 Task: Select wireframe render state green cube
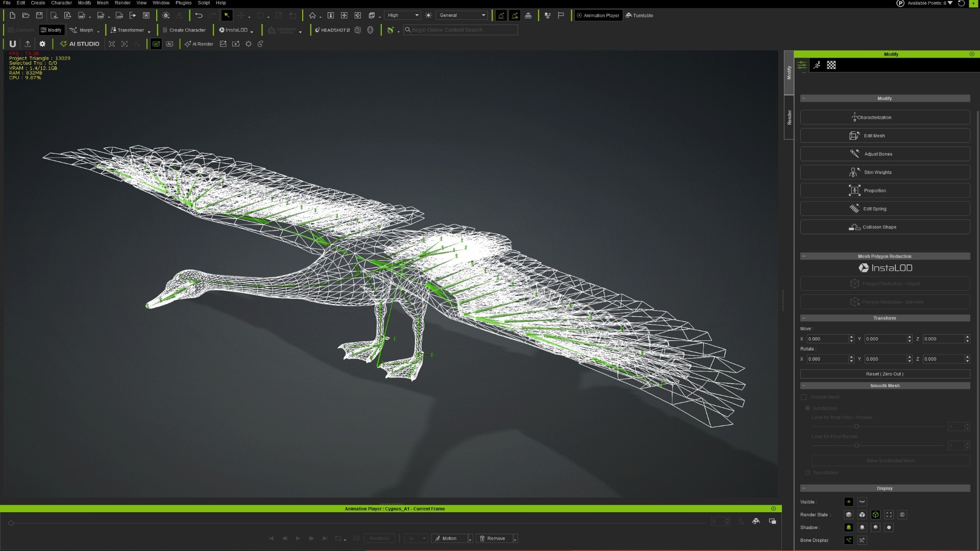(875, 515)
